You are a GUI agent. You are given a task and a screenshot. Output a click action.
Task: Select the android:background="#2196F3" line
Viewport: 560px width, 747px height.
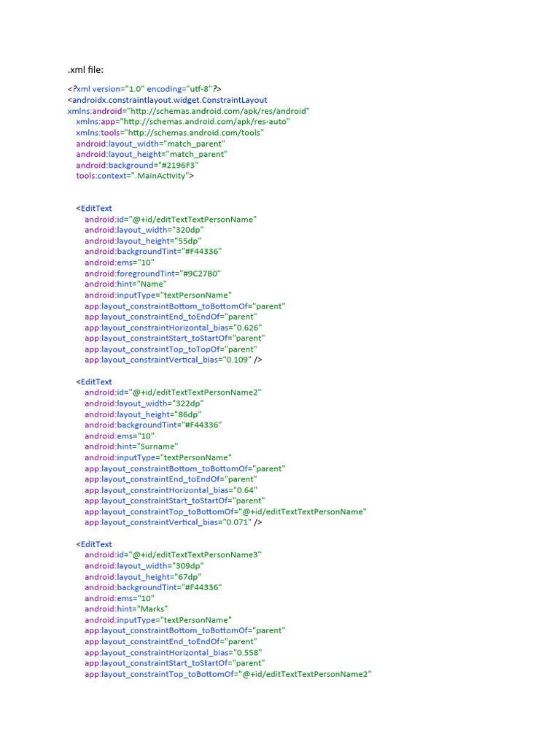point(137,166)
